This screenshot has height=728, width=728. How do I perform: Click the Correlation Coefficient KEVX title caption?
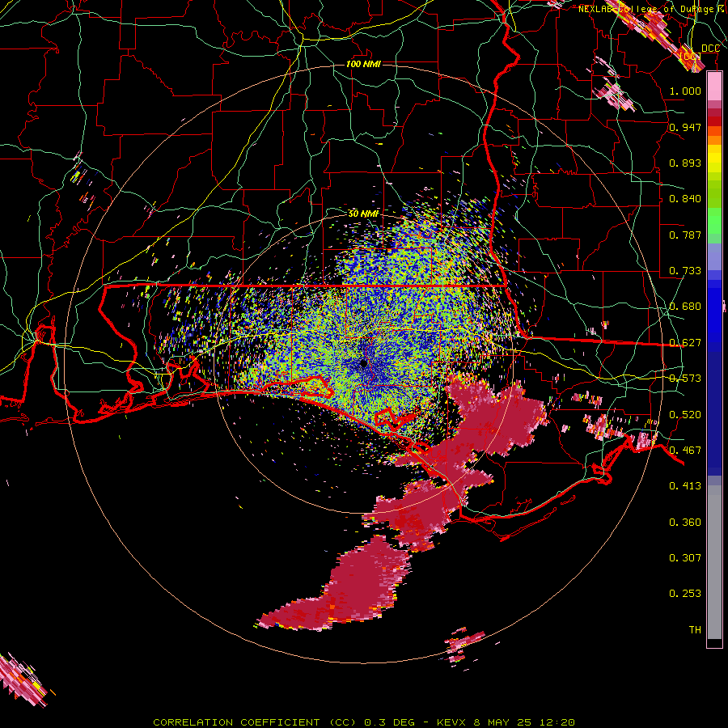[x=364, y=722]
